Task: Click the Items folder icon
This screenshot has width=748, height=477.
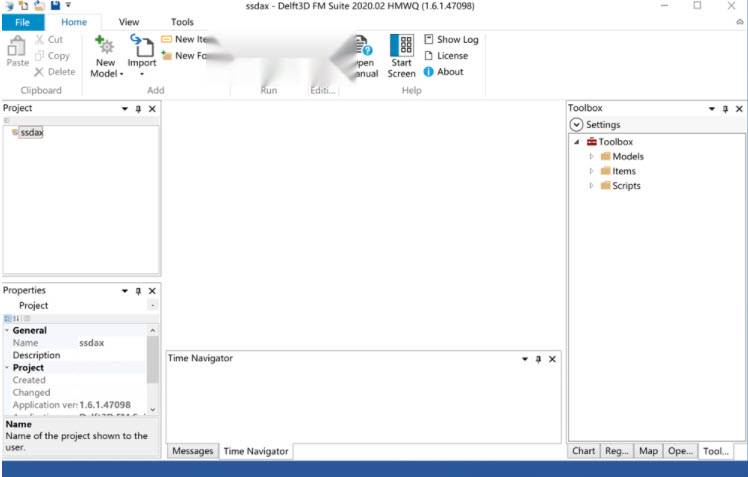Action: coord(605,171)
